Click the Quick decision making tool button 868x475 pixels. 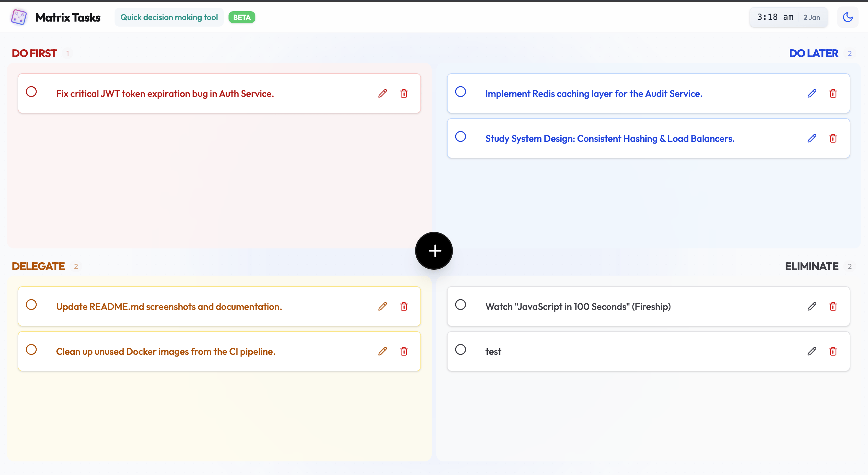[x=169, y=17]
